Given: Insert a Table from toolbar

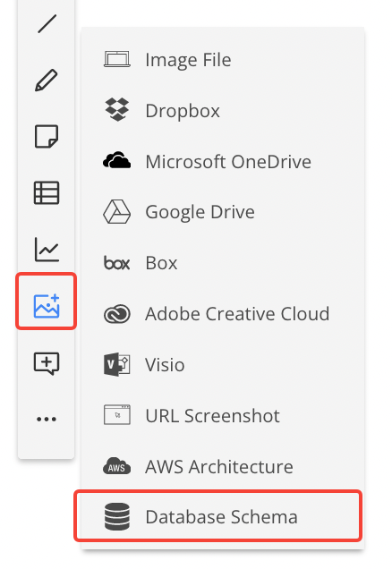Looking at the screenshot, I should pyautogui.click(x=47, y=192).
